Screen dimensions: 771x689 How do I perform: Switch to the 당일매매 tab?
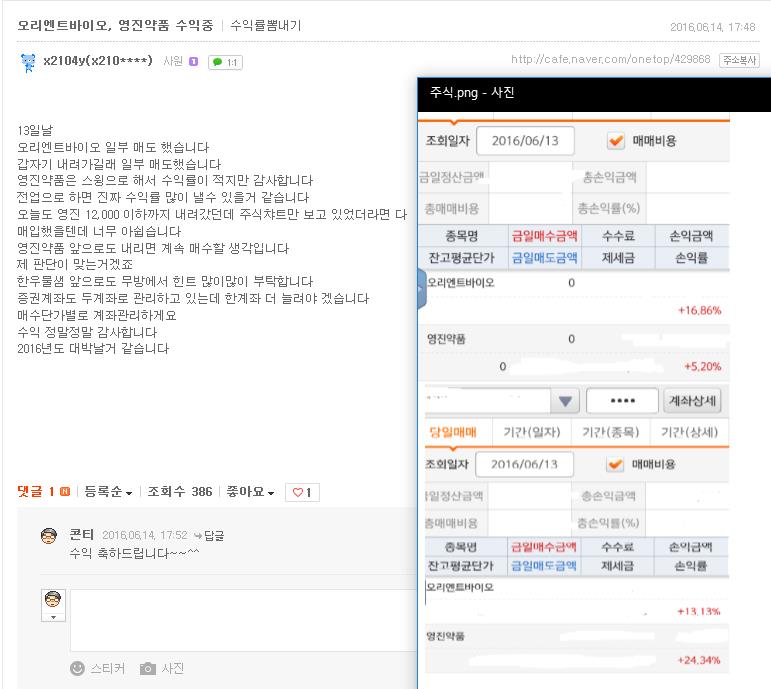click(453, 432)
